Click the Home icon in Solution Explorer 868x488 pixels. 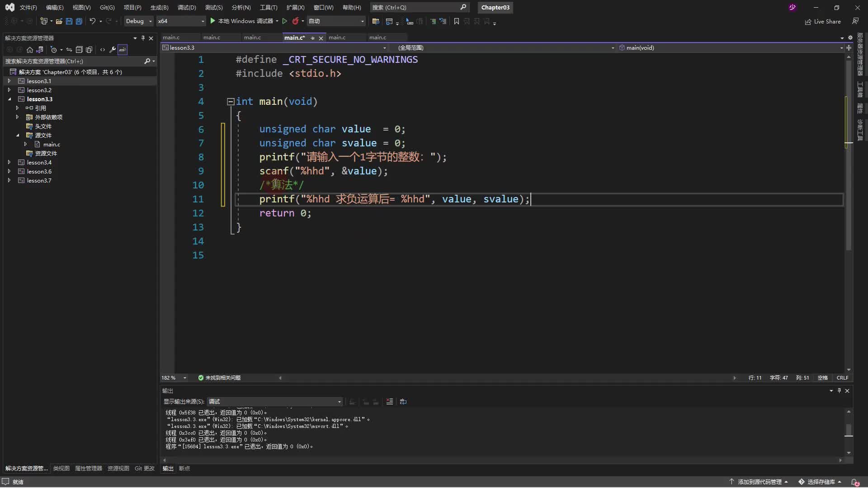[30, 50]
